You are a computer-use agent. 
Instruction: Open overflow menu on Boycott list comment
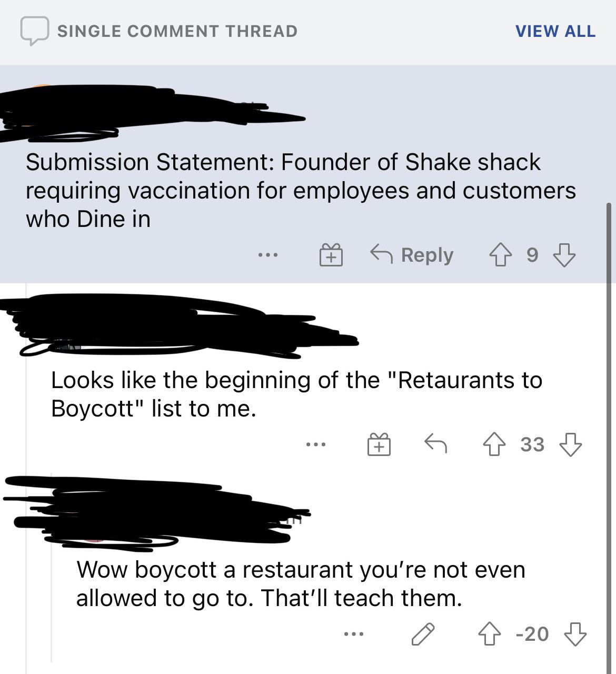(316, 445)
